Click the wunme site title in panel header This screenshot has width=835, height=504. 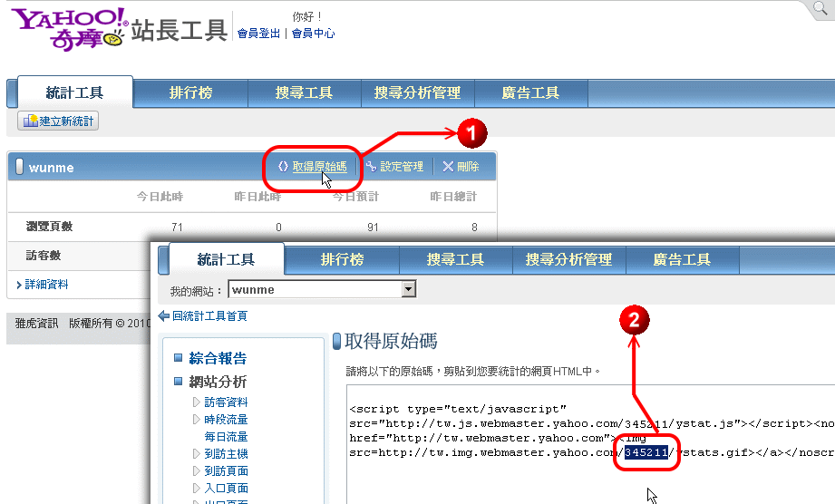click(51, 168)
